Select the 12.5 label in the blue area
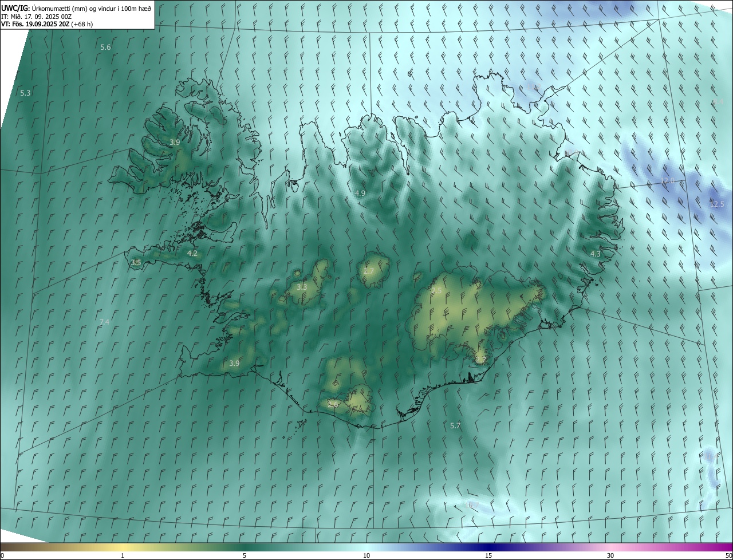 [717, 204]
